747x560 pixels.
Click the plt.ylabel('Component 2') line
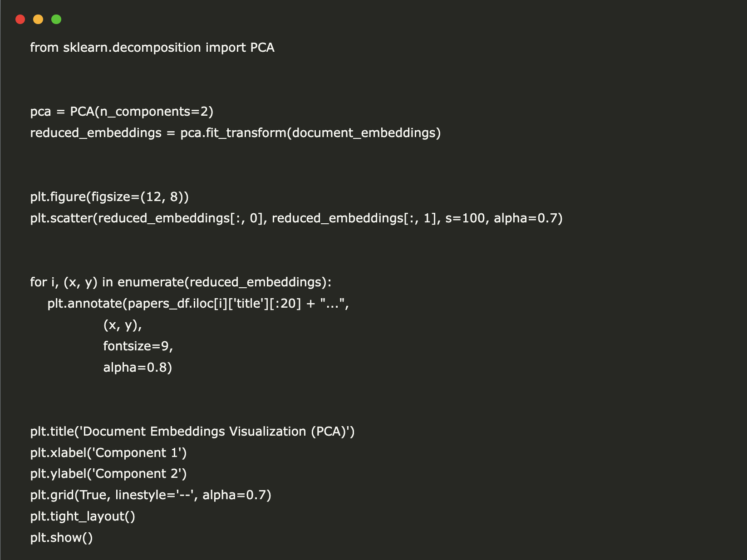point(108,474)
